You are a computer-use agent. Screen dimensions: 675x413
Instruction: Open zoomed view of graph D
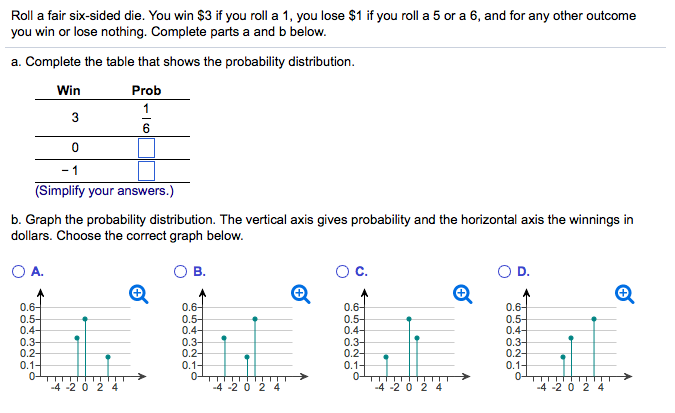pyautogui.click(x=624, y=293)
